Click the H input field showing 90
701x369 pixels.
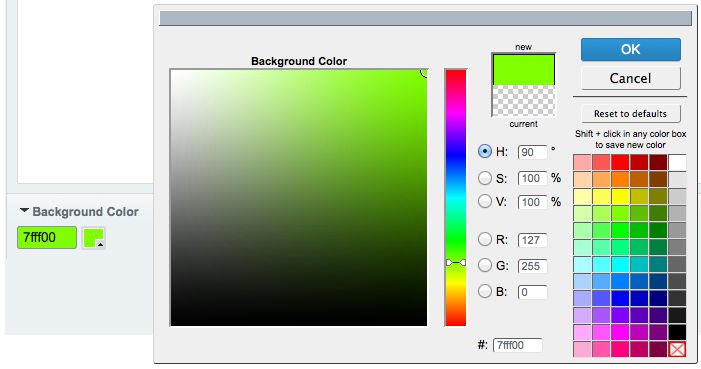pyautogui.click(x=532, y=152)
